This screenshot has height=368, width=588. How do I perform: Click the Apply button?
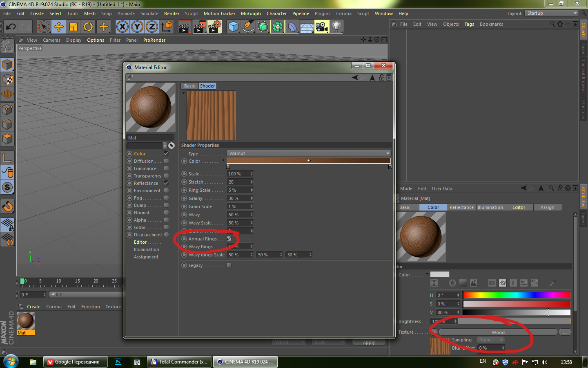(369, 343)
